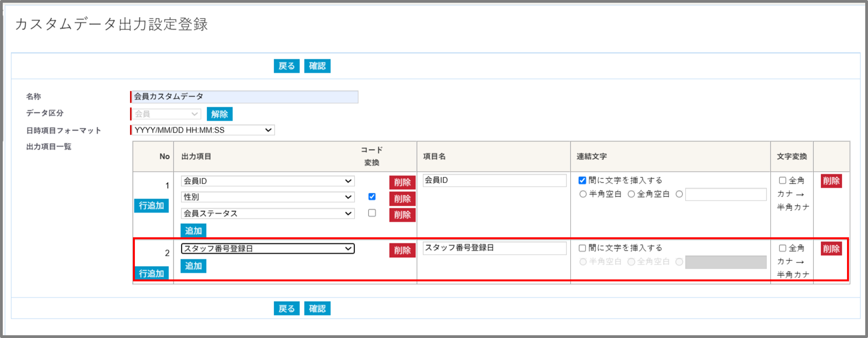868x338 pixels.
Task: Click the 項目名 field containing スタッフ番号登録日
Action: [494, 248]
